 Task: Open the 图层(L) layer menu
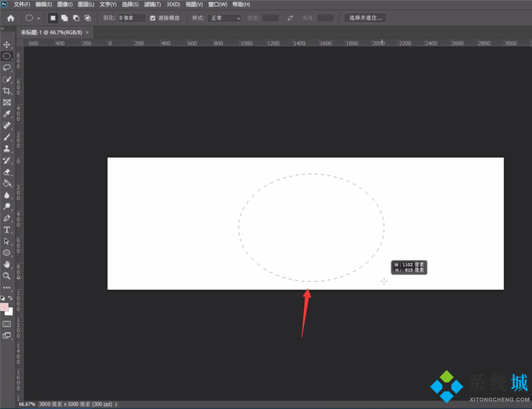[86, 4]
